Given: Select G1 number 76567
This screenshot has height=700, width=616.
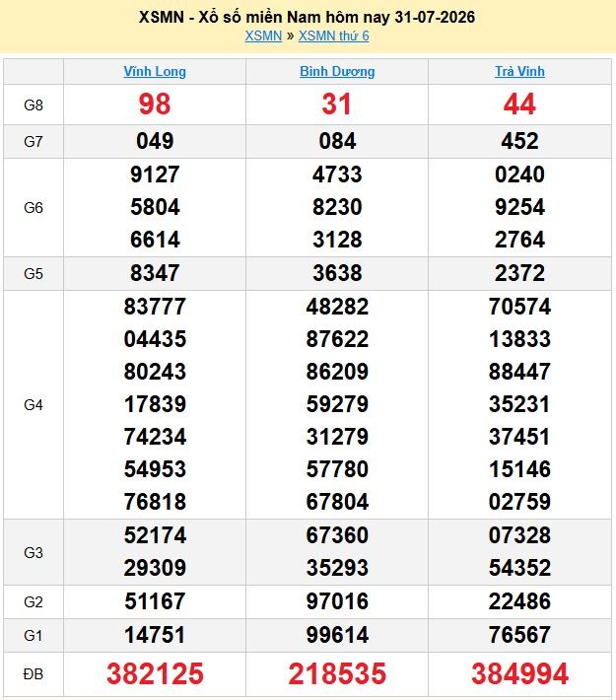Looking at the screenshot, I should (x=519, y=635).
